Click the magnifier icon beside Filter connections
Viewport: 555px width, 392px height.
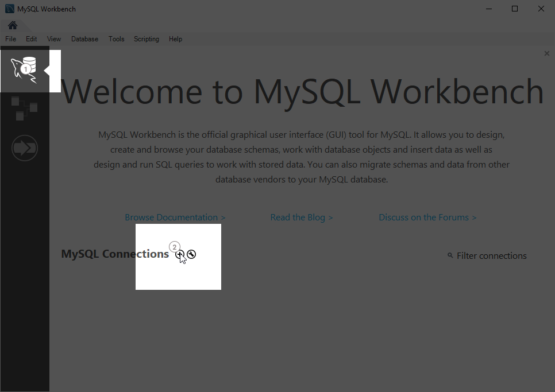[450, 255]
